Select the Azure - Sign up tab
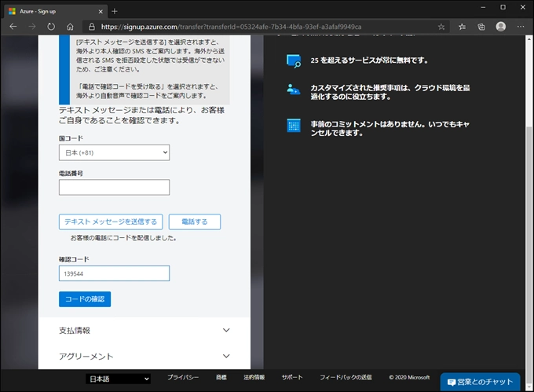The height and width of the screenshot is (392, 534). click(x=56, y=11)
